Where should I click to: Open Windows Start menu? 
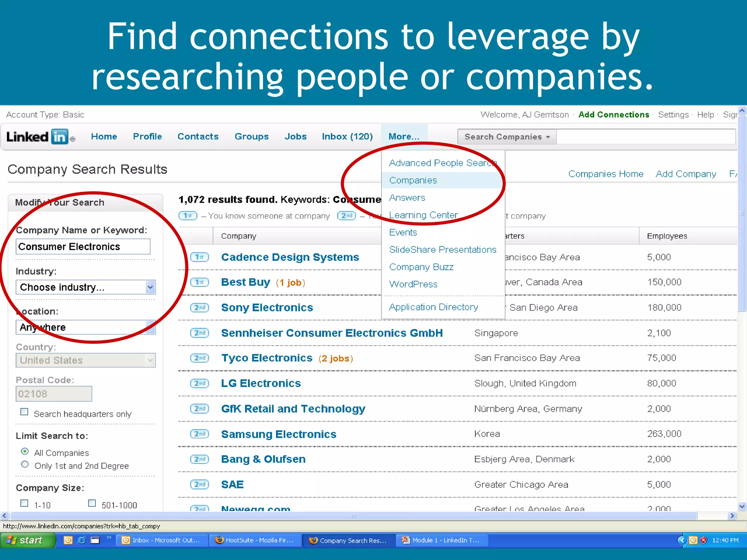click(x=27, y=540)
